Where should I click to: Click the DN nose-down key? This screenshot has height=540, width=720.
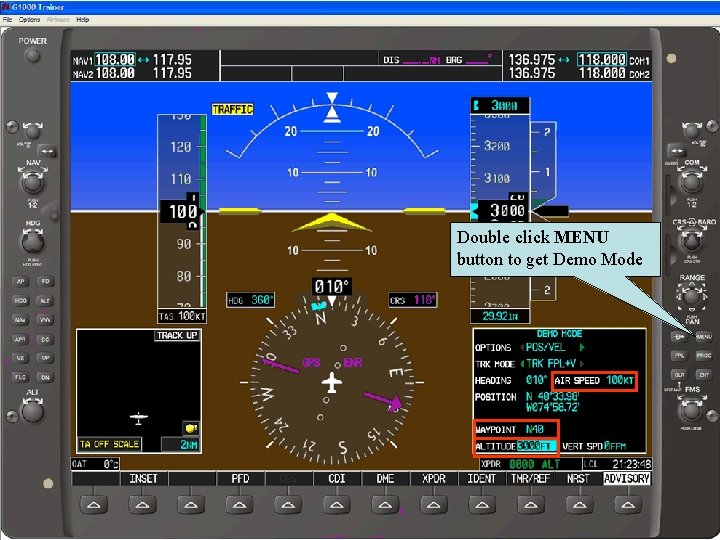coord(45,377)
